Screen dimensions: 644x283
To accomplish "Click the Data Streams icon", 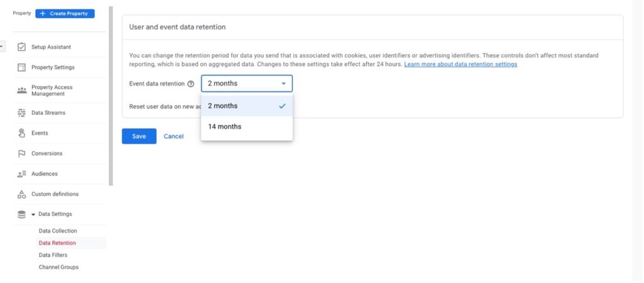I will (x=21, y=113).
